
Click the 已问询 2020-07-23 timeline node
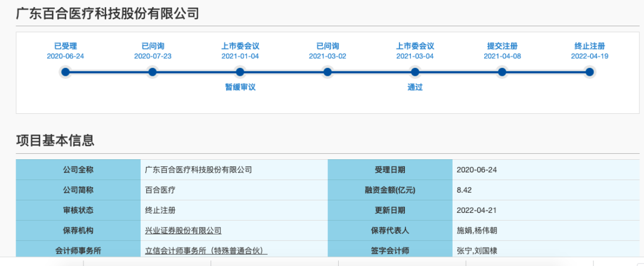tap(153, 72)
